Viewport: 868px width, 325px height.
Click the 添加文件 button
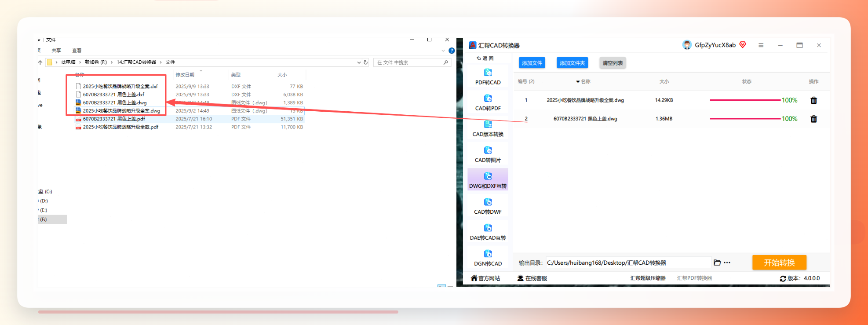pyautogui.click(x=532, y=63)
